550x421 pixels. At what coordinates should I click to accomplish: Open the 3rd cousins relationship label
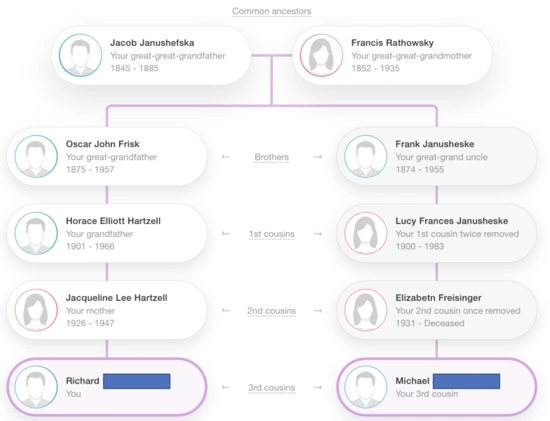[271, 388]
